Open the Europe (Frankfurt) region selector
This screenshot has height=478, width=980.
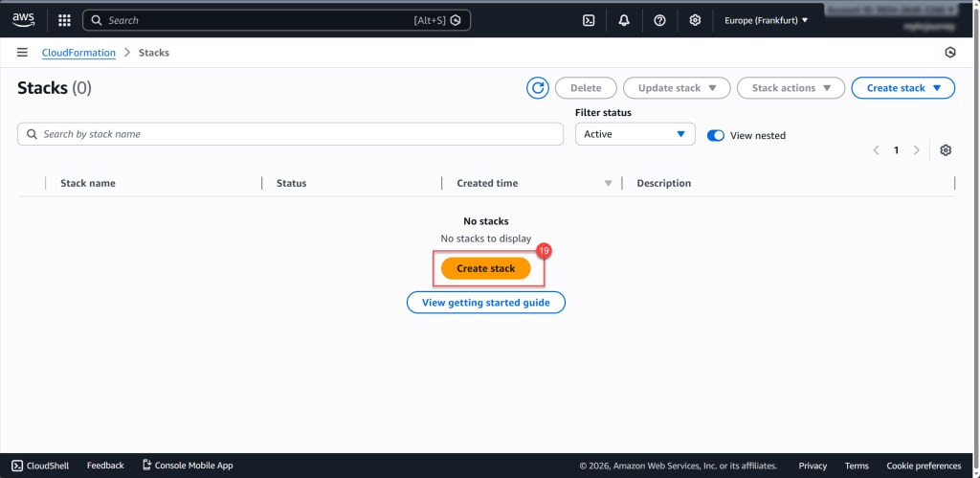click(x=766, y=20)
